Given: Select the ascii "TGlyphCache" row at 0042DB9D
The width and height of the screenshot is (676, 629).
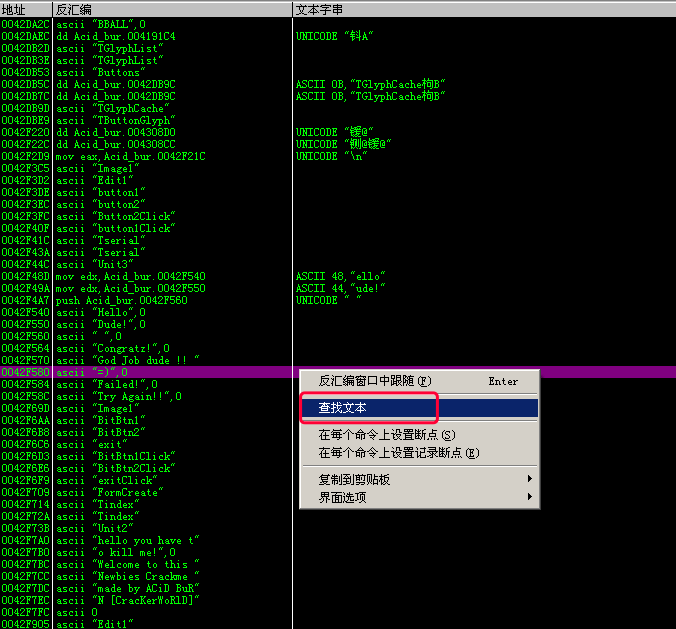Looking at the screenshot, I should pos(338,109).
